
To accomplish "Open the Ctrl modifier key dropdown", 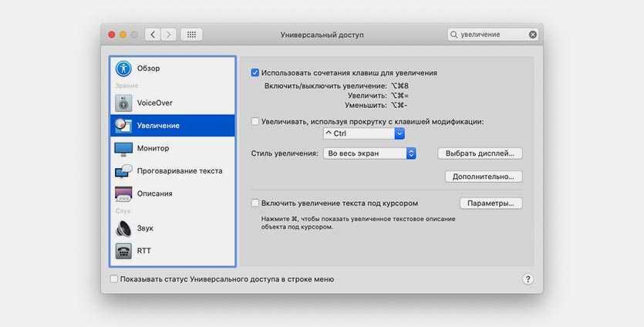I will pos(364,133).
